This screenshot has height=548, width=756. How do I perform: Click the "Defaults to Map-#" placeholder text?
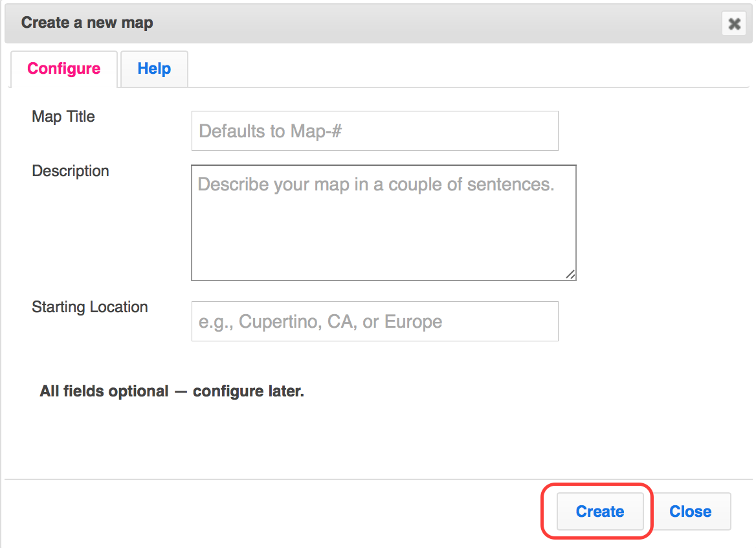point(271,131)
